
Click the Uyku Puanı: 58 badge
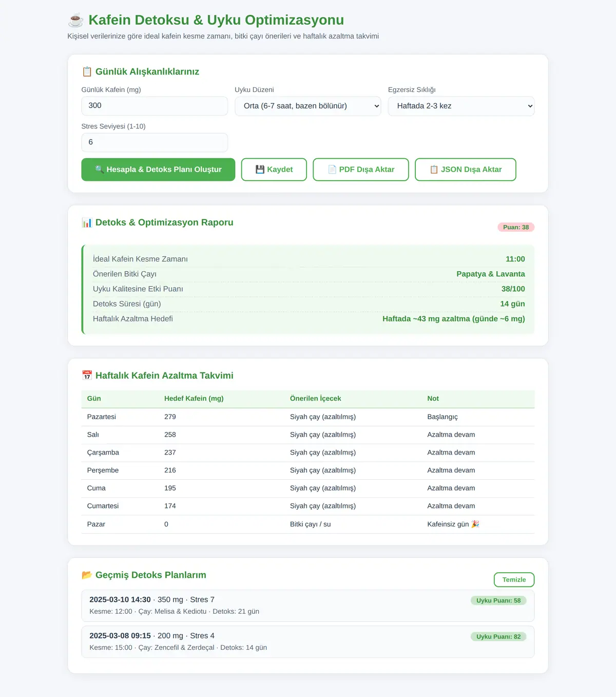[498, 600]
